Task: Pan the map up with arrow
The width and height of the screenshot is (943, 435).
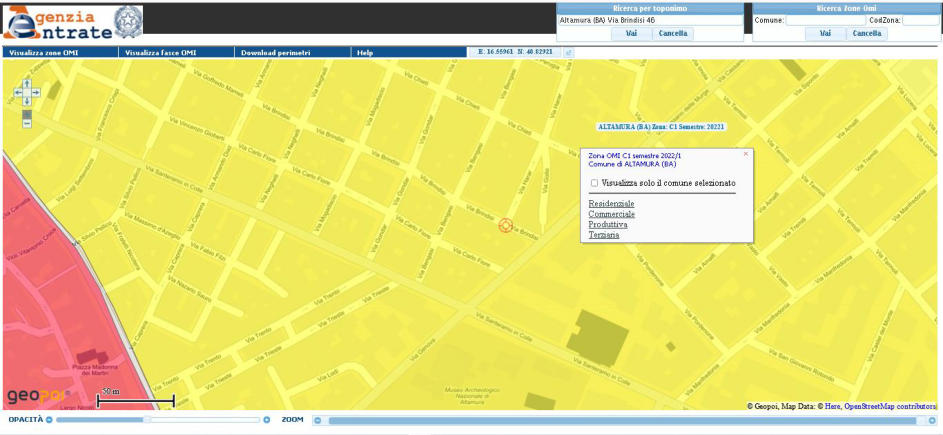Action: tap(27, 84)
